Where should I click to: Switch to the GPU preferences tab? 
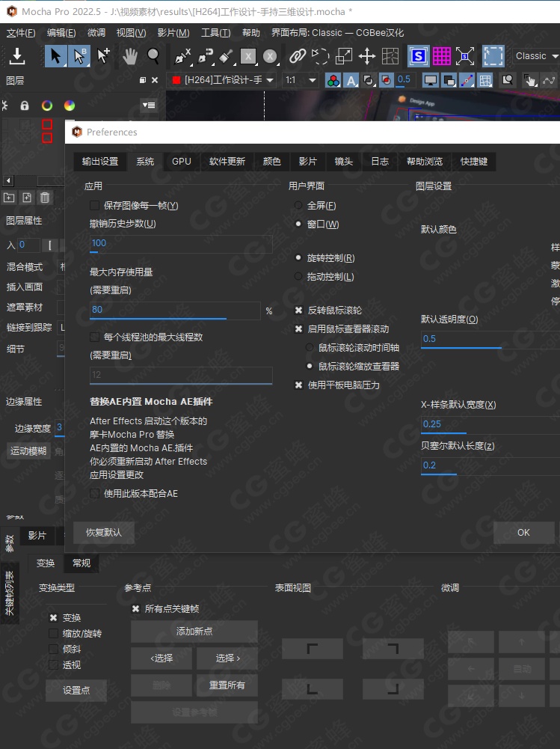point(182,162)
